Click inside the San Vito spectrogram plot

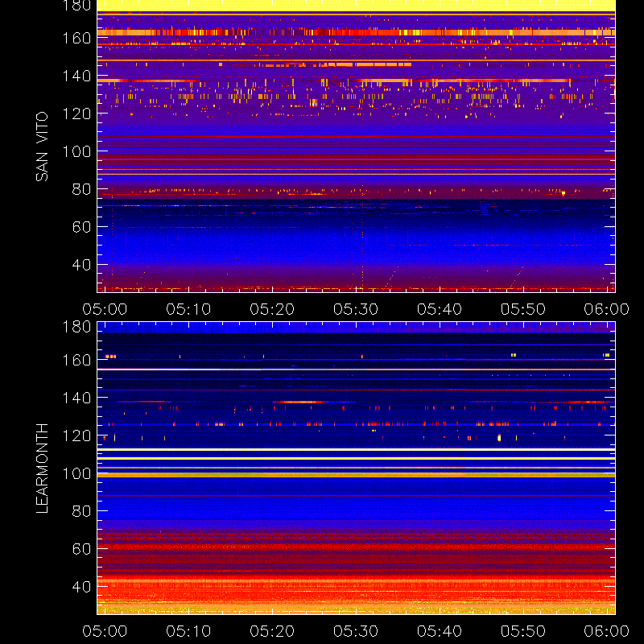tap(356, 147)
